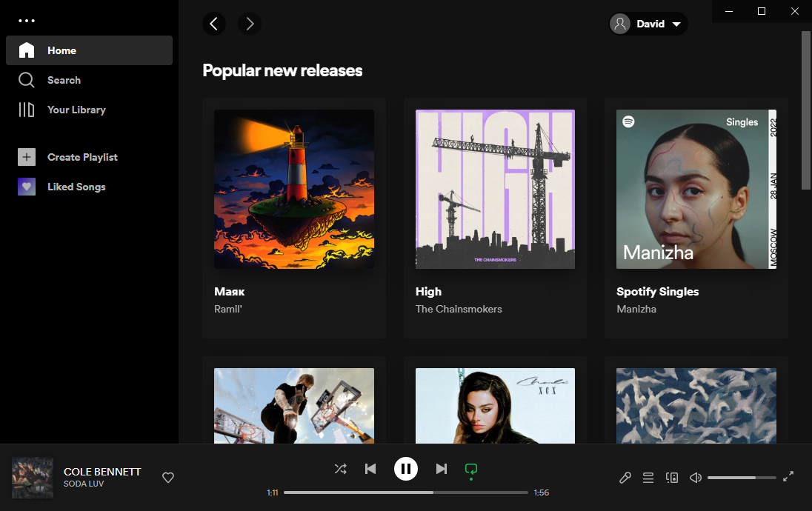This screenshot has height=511, width=812.
Task: Click the main page scrollbar
Action: (806, 110)
